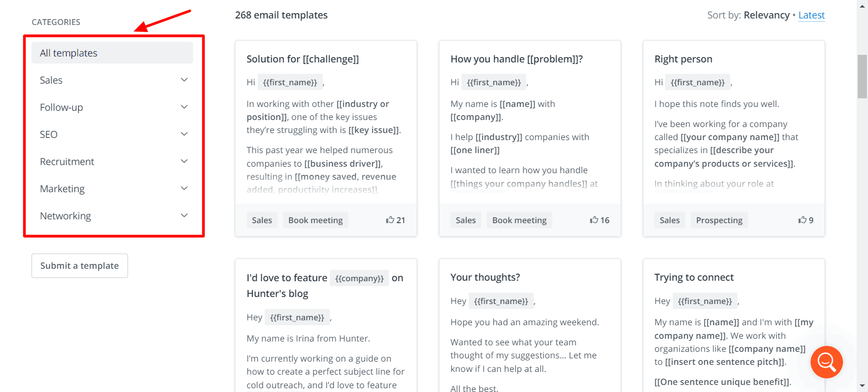
Task: Expand the Recruitment category chevron
Action: [x=184, y=161]
